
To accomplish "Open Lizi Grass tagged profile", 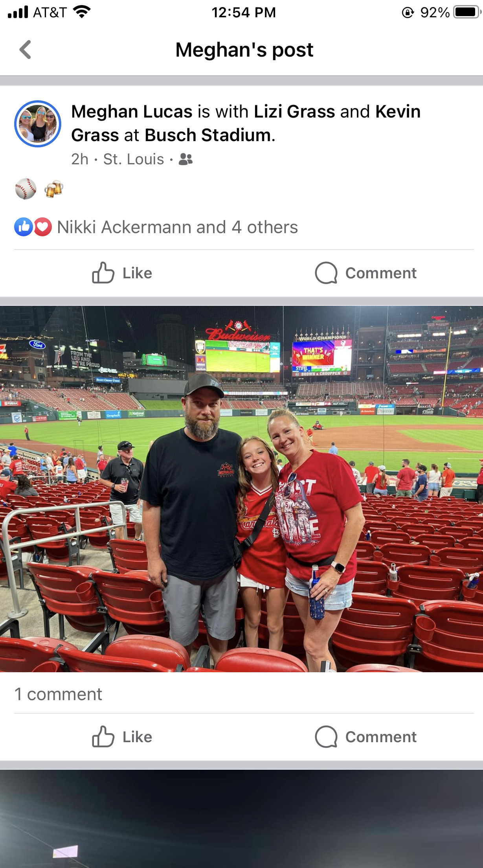I will [294, 112].
